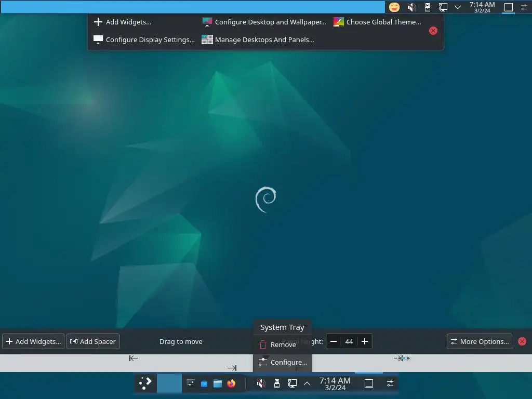Open System Settings icon in bottom panel

coord(190,383)
